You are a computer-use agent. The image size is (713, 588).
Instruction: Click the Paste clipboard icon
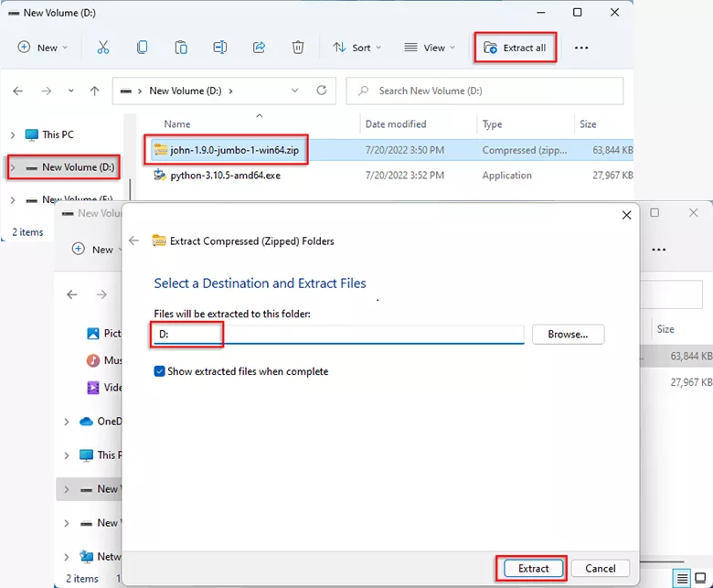pyautogui.click(x=181, y=48)
